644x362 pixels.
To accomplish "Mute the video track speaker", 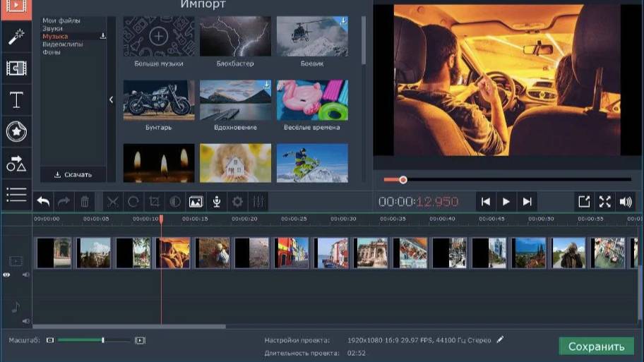I will point(26,274).
